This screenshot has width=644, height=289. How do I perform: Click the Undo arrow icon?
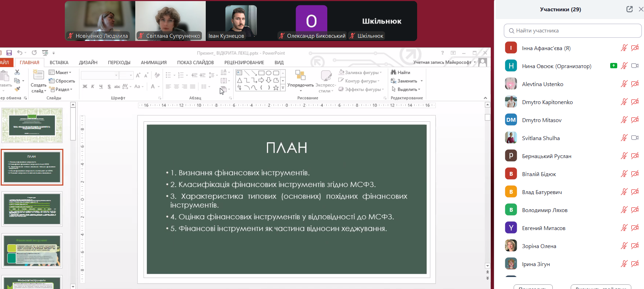click(x=20, y=53)
